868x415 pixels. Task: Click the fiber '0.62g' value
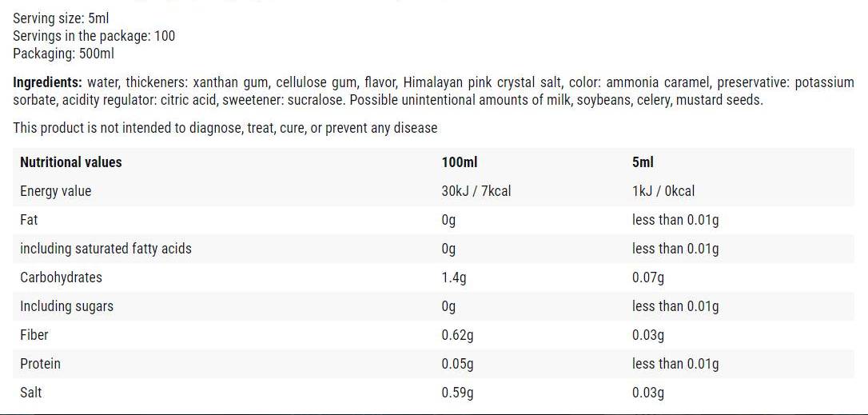pyautogui.click(x=457, y=335)
